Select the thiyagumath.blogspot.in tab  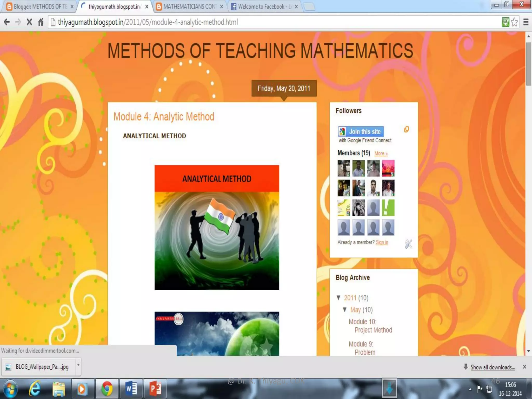[x=114, y=6]
